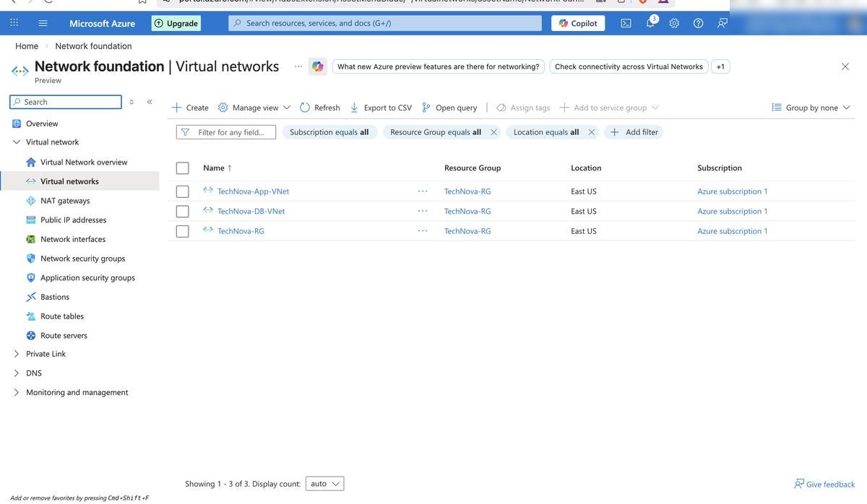The image size is (867, 504).
Task: Expand Monitoring and management section
Action: (x=17, y=392)
